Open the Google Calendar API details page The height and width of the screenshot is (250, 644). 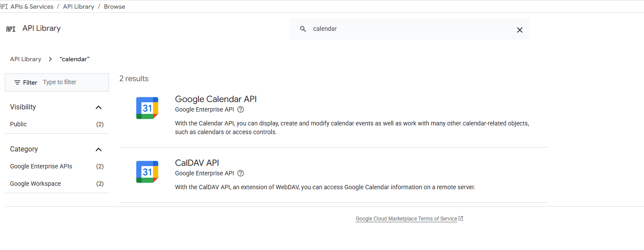point(215,99)
